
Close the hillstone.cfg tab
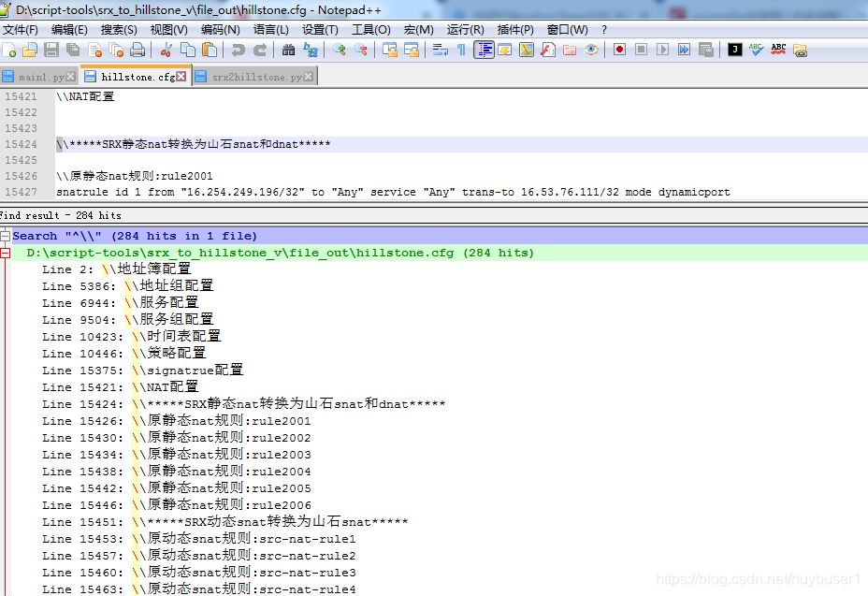181,77
